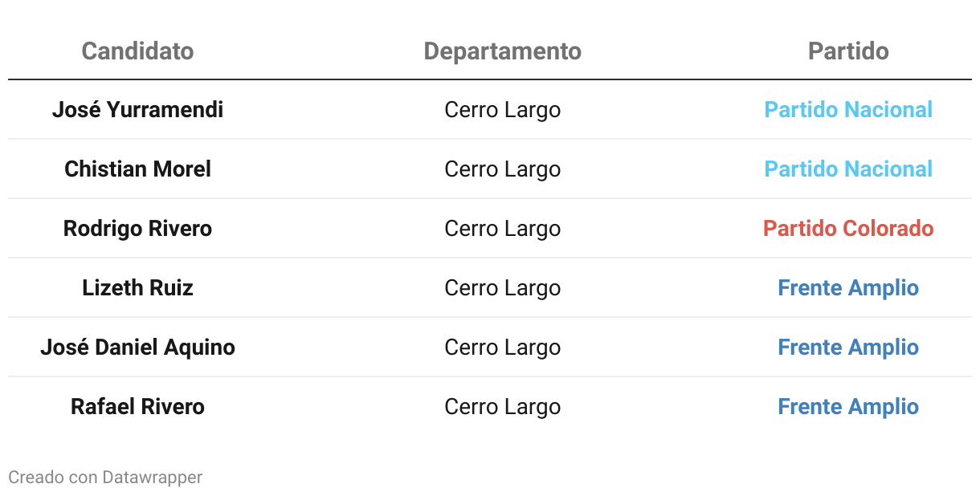Click Cerro Largo in Rafael Rivero row
980x496 pixels.
point(502,406)
